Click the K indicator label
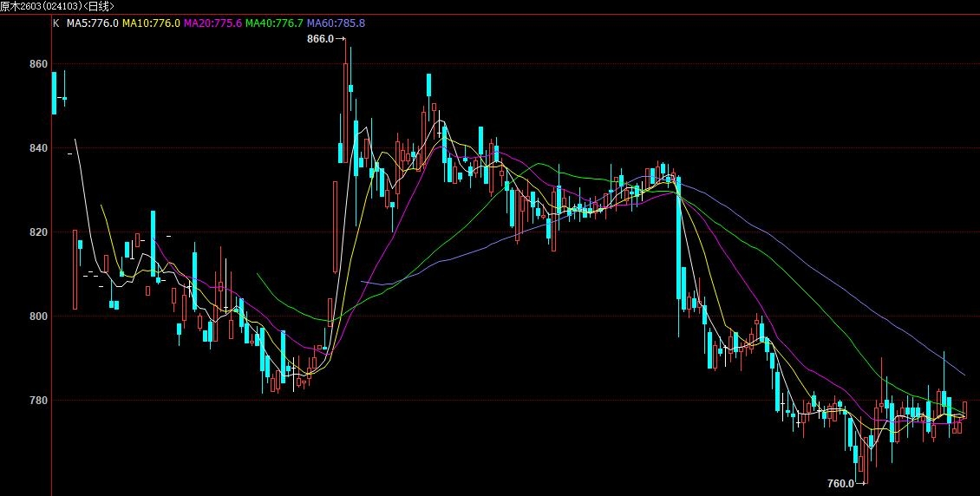This screenshot has width=980, height=496. [x=56, y=23]
